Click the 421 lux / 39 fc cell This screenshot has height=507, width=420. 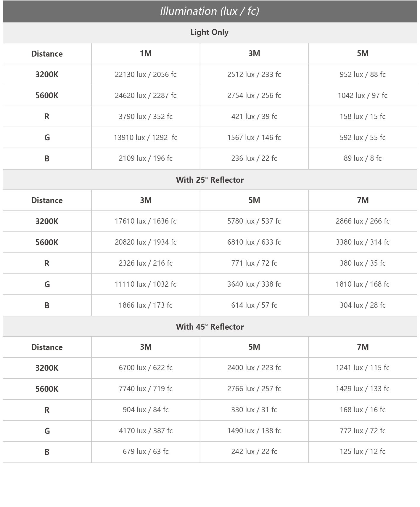254,116
